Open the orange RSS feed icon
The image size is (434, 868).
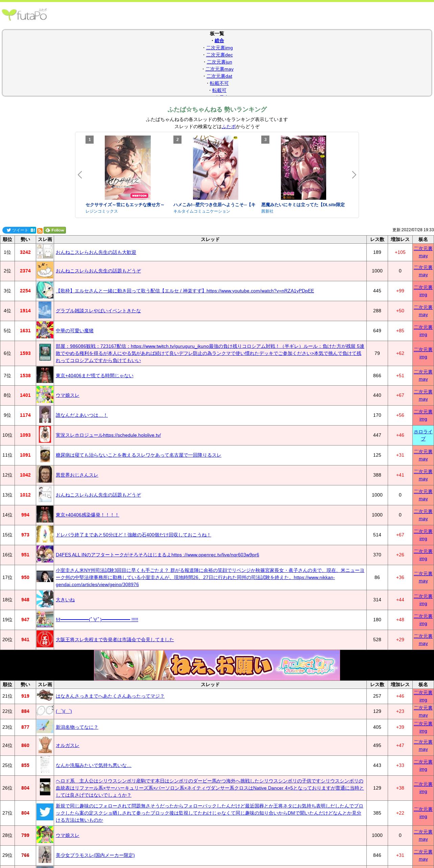pyautogui.click(x=40, y=231)
